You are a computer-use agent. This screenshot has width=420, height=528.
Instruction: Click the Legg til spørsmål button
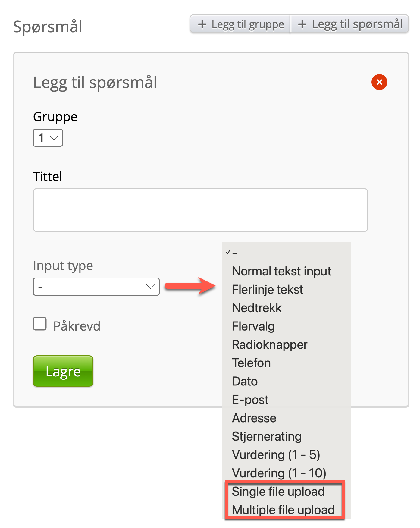(349, 24)
